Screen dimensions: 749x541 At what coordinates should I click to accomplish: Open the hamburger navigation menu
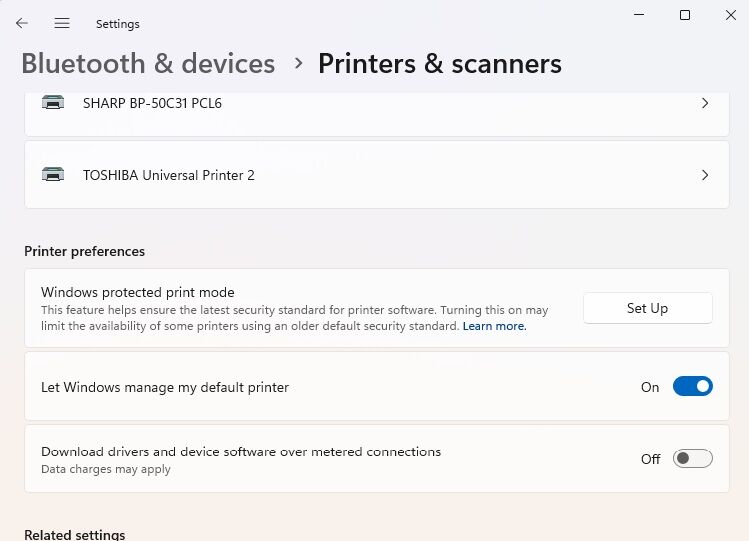62,23
